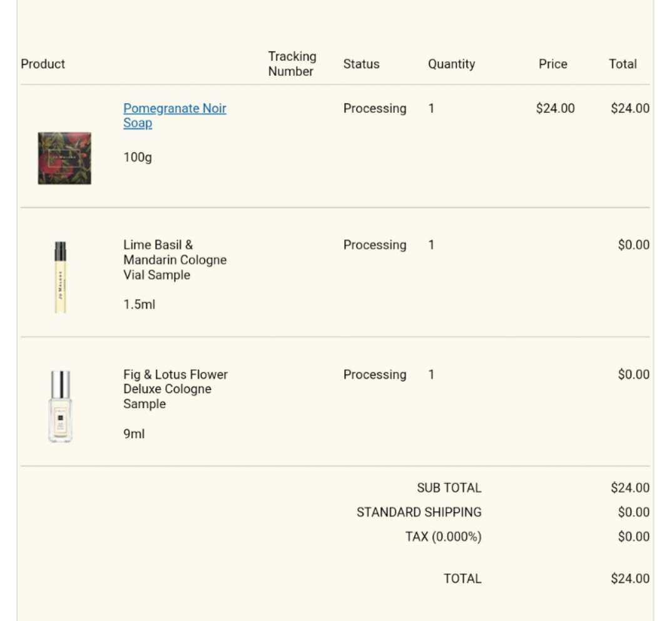
Task: Click the final TOTAL amount $24.00
Action: [x=630, y=578]
